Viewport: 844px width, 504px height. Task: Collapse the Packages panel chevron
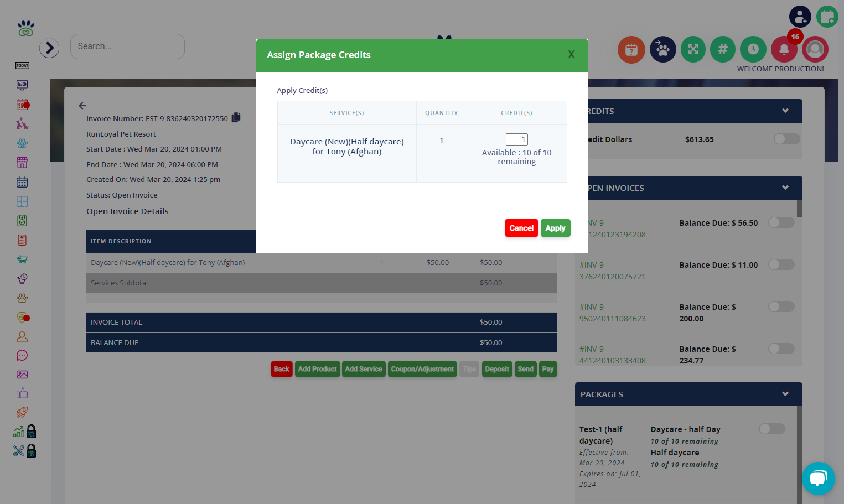click(785, 394)
